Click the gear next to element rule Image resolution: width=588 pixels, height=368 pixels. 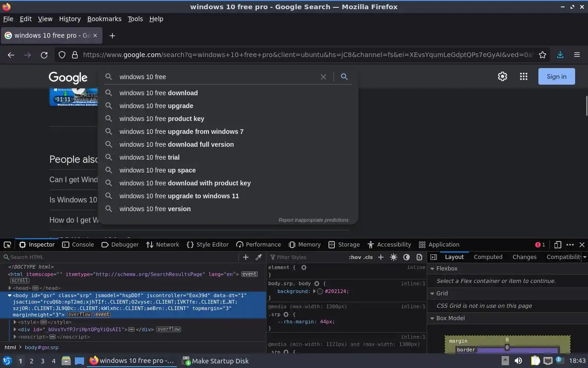[x=304, y=267]
